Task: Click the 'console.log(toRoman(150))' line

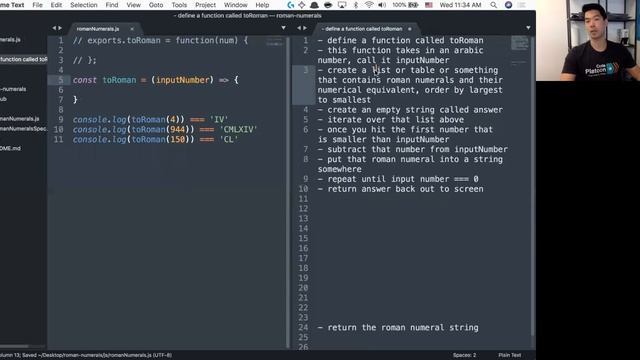Action: tap(155, 139)
